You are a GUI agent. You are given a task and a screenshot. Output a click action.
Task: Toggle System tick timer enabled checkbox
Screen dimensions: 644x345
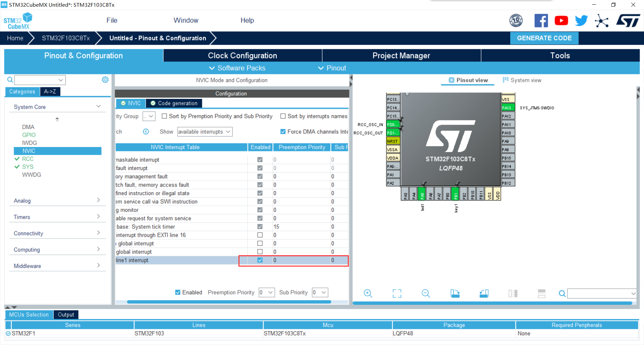pyautogui.click(x=260, y=227)
